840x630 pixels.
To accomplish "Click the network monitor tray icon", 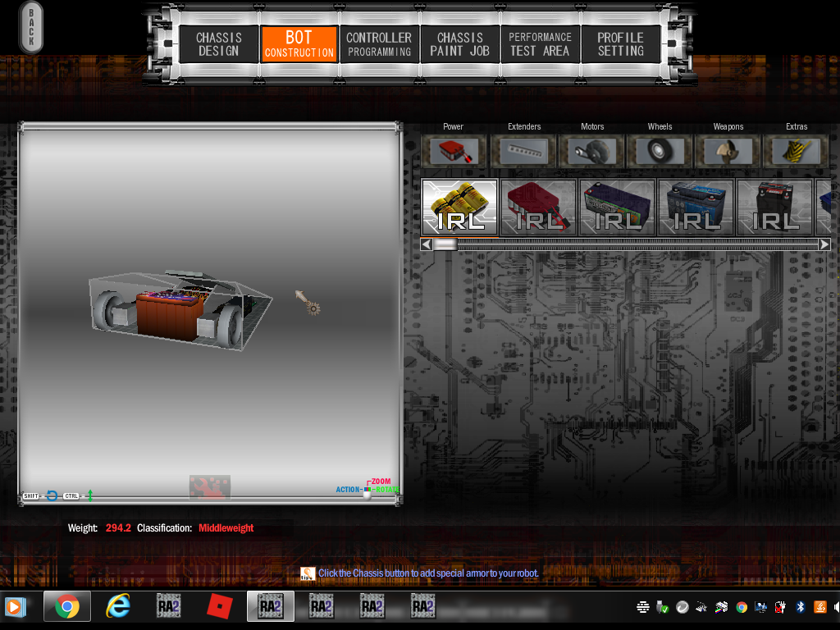I will pos(760,607).
